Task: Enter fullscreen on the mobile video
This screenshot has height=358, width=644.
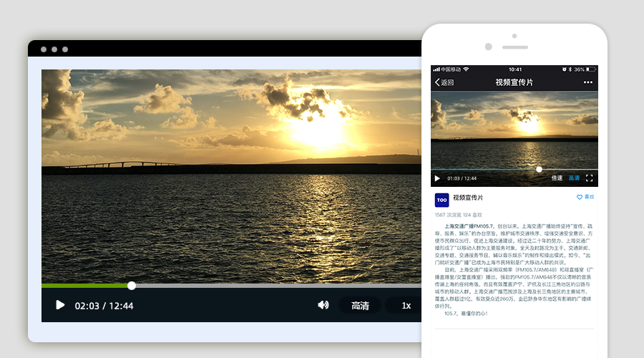Action: 590,178
